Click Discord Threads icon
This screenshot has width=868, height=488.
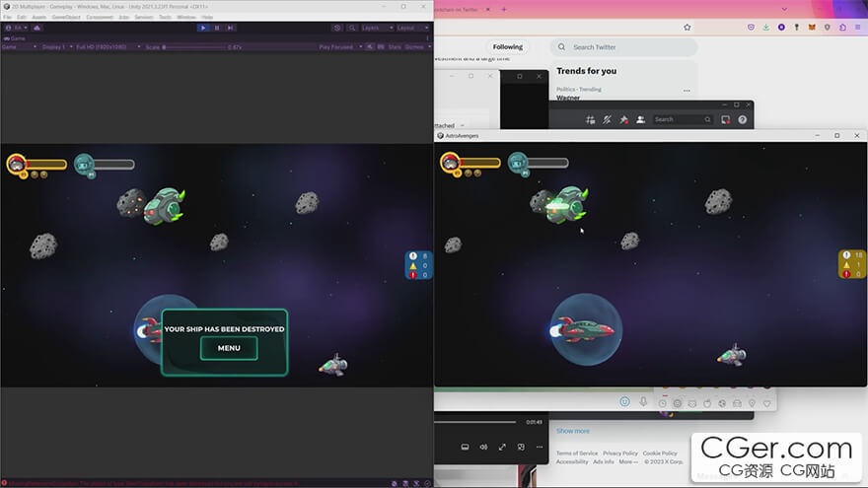pyautogui.click(x=590, y=119)
